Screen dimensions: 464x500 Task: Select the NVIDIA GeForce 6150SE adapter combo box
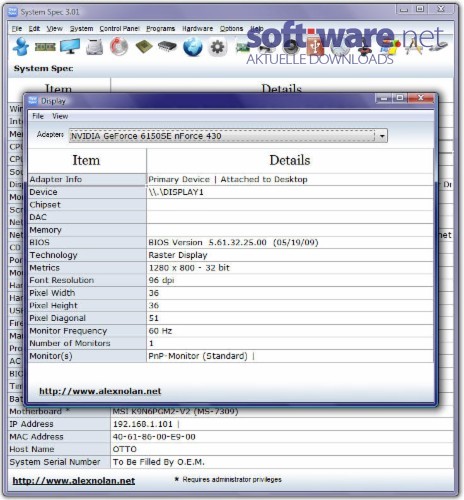[x=228, y=136]
